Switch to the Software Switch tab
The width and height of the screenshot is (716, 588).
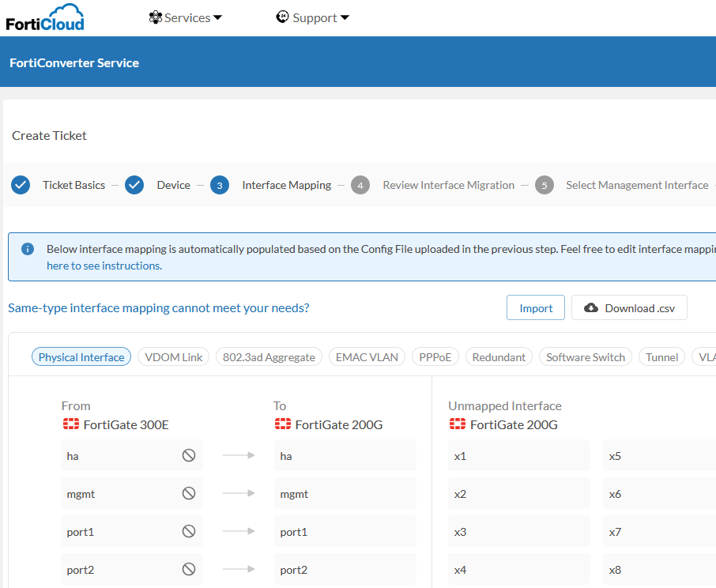click(586, 357)
